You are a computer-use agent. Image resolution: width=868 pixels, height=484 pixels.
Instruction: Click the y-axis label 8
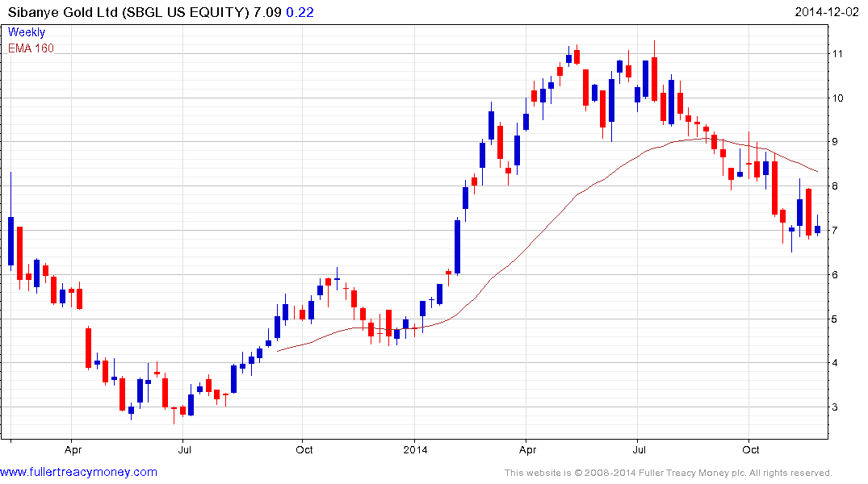coord(836,186)
